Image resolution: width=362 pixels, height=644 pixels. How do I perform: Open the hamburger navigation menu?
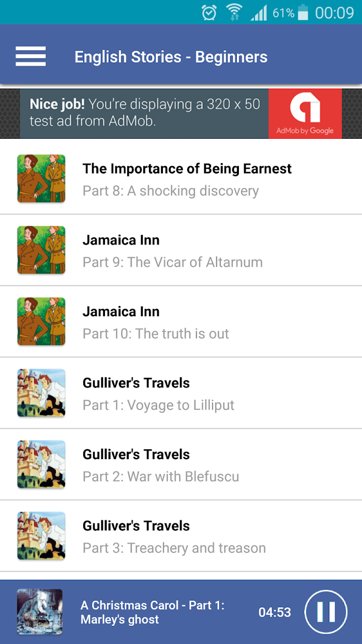pos(31,56)
